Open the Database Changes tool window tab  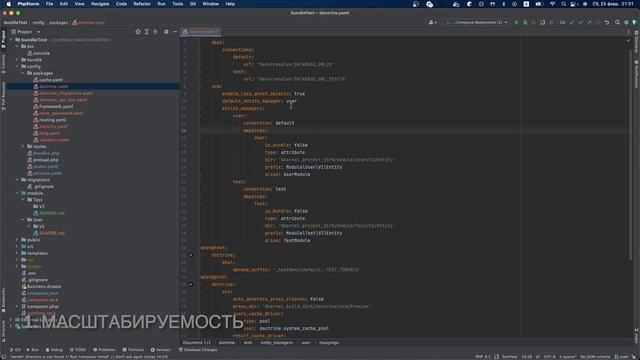click(198, 350)
